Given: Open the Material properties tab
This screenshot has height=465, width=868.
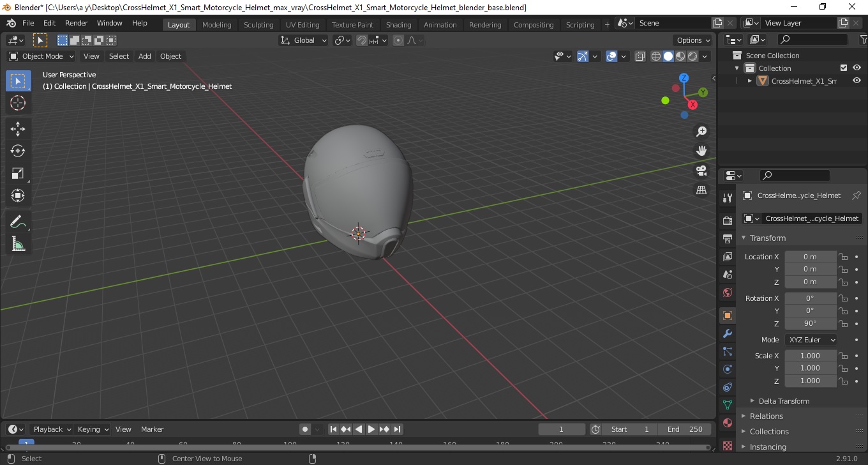Looking at the screenshot, I should 727,423.
